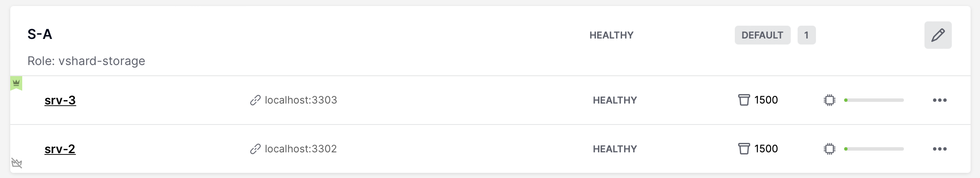Click the memory chip icon for srv-3
Image resolution: width=980 pixels, height=178 pixels.
click(830, 100)
